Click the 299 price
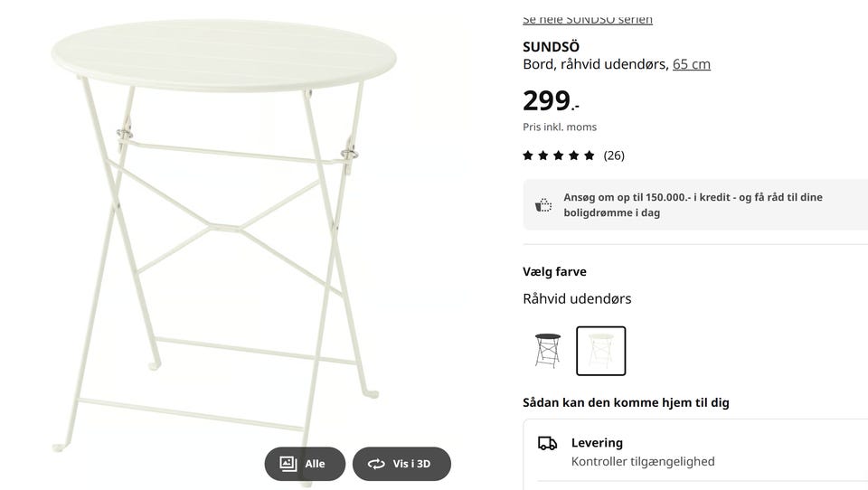Screen dimensions: 868x490 pyautogui.click(x=548, y=100)
